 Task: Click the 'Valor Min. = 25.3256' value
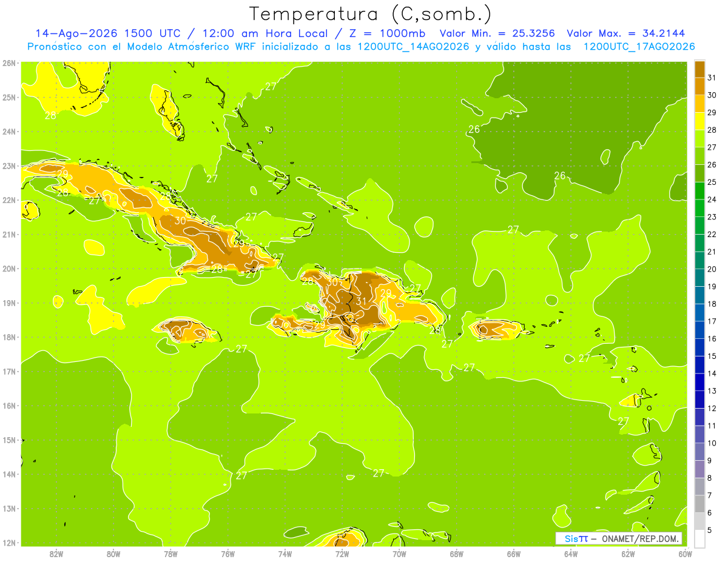pyautogui.click(x=497, y=33)
